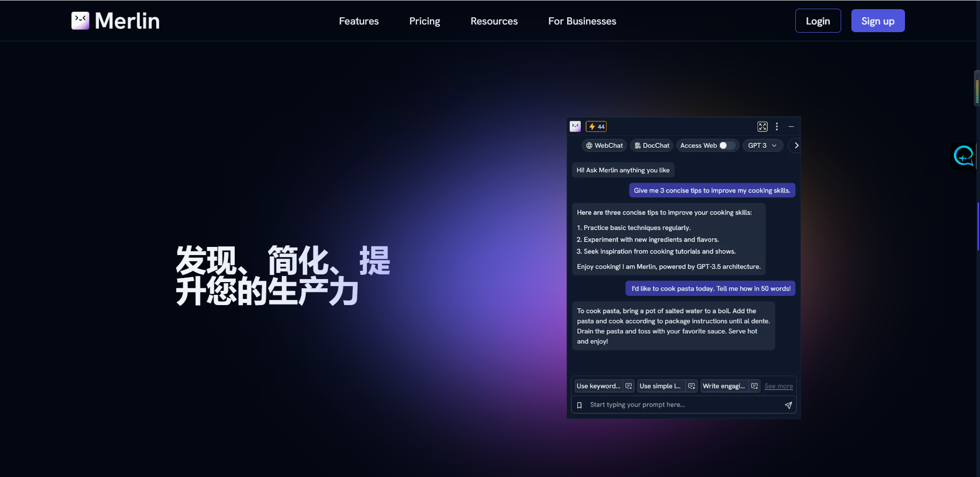980x477 pixels.
Task: Open the Resources menu
Action: [x=494, y=21]
